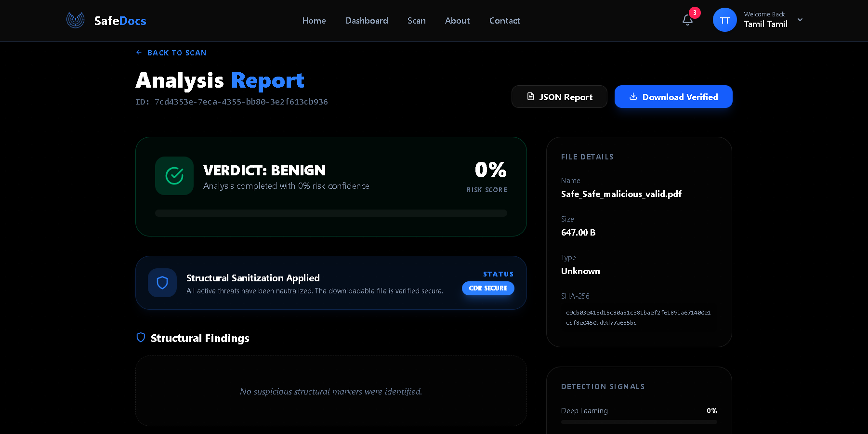Select the report ID text
868x434 pixels.
[x=232, y=102]
